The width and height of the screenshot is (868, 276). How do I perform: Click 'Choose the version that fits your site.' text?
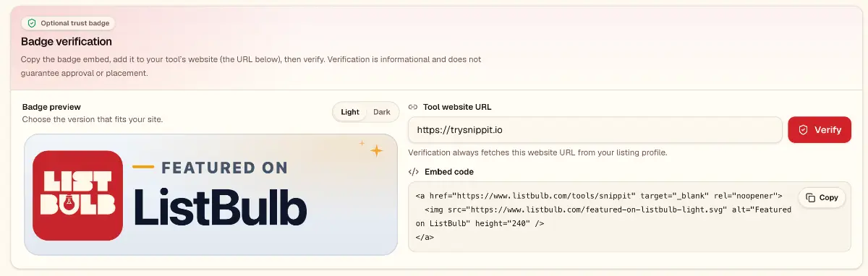click(93, 119)
